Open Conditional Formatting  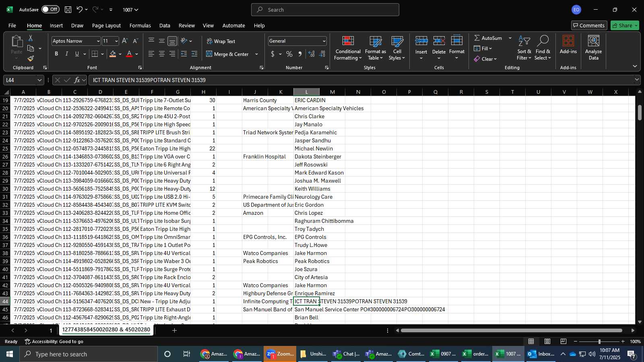(348, 48)
